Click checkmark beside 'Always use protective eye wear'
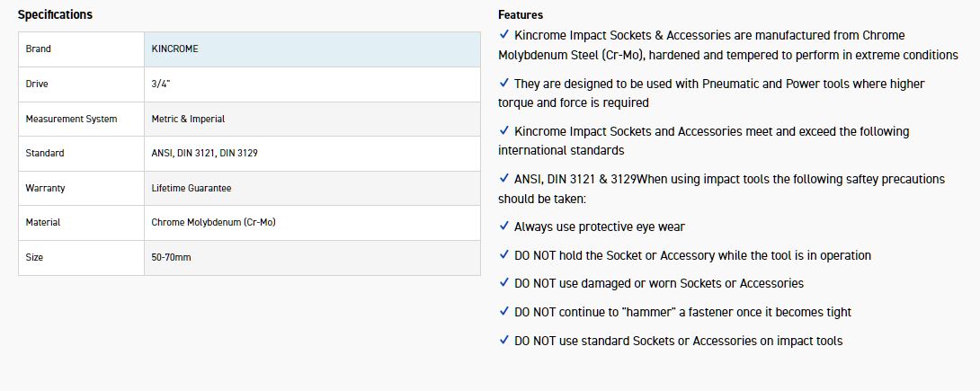 click(x=503, y=227)
